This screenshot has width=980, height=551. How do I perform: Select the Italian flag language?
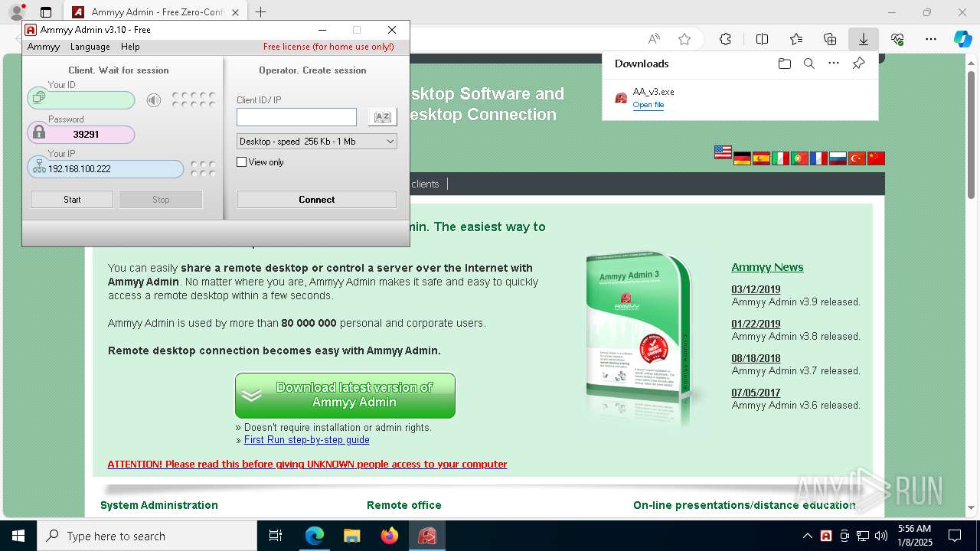click(780, 158)
